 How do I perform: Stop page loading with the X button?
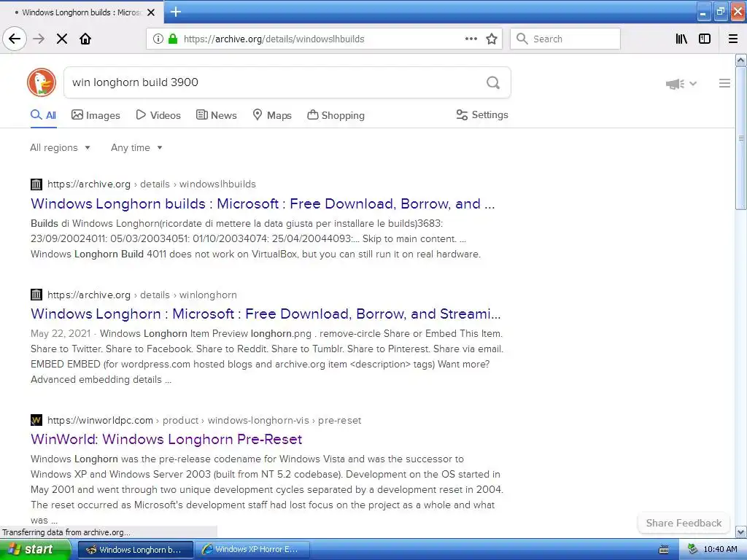click(62, 39)
